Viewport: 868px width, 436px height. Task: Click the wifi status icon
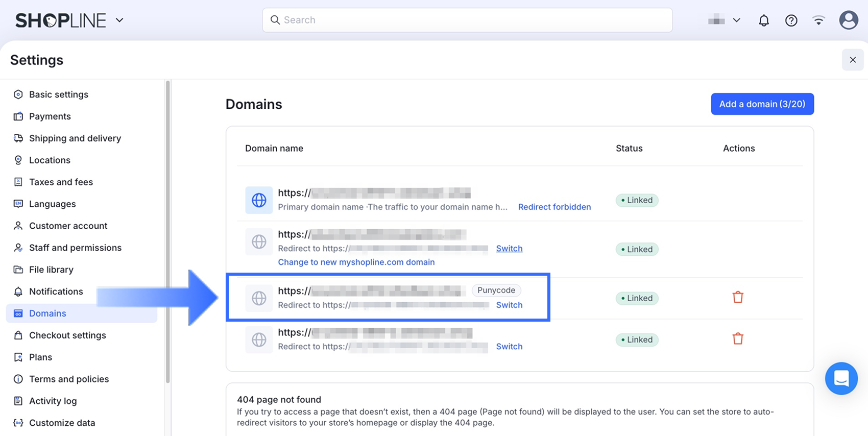pos(818,20)
